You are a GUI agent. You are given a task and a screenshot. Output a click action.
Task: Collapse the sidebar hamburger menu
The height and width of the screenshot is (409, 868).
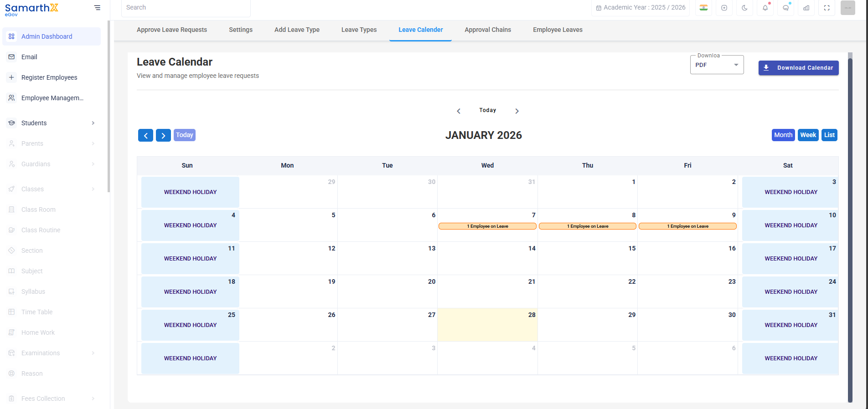97,8
